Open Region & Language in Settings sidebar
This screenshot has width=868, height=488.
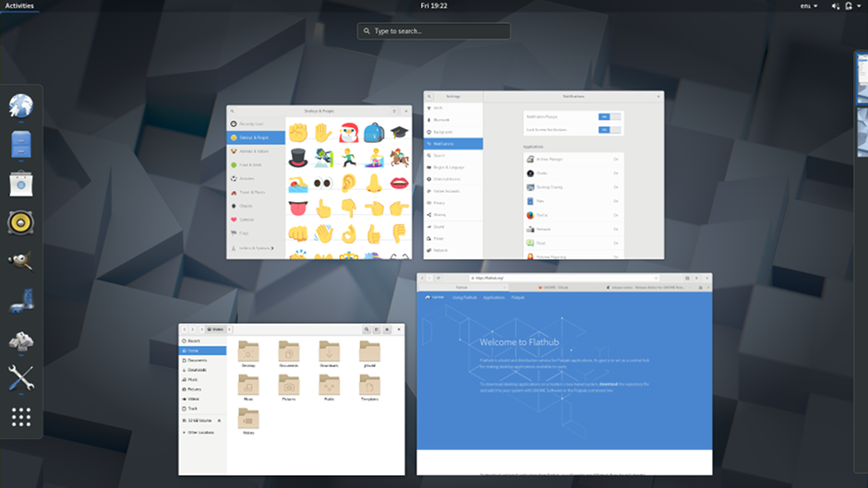coord(453,167)
